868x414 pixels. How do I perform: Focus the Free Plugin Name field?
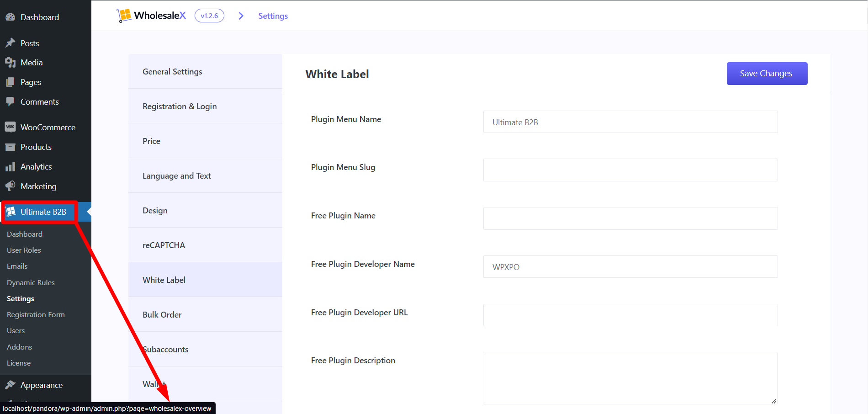[630, 218]
